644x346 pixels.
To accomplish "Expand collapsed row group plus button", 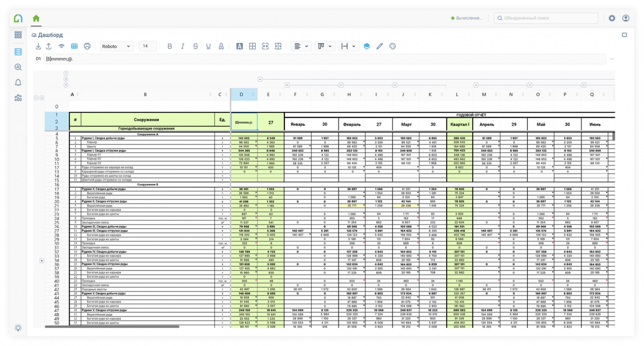I will point(42,261).
